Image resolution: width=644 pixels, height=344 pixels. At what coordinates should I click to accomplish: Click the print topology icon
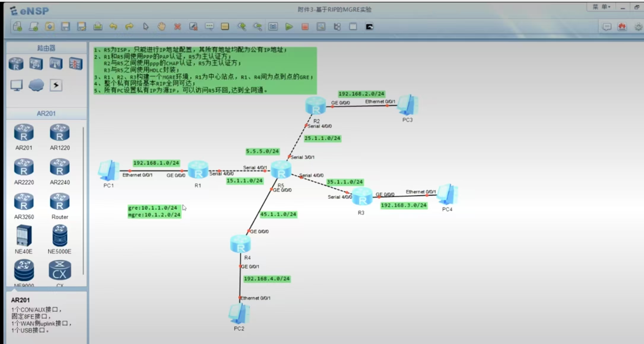[x=98, y=27]
